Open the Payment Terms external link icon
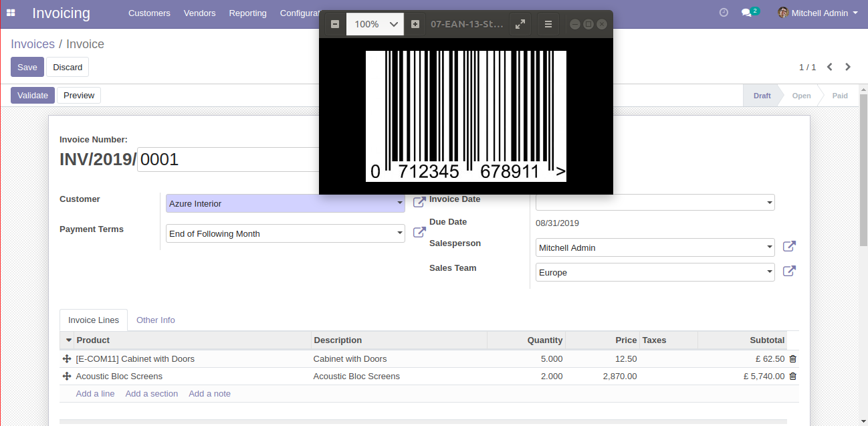The height and width of the screenshot is (426, 868). (x=419, y=233)
